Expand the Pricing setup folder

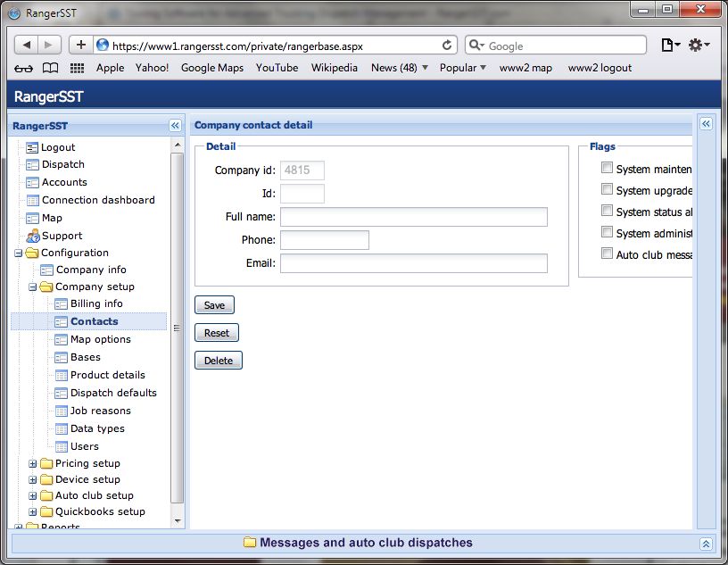(33, 463)
